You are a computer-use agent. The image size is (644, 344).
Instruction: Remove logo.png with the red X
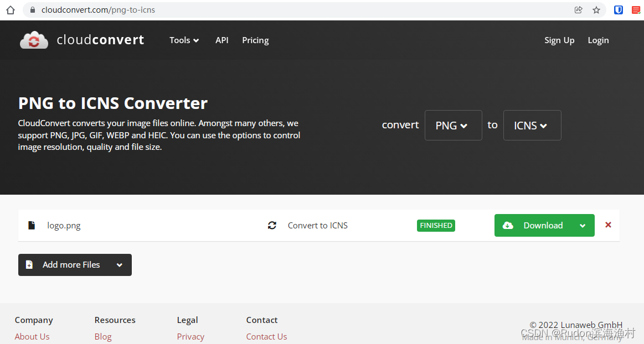608,225
